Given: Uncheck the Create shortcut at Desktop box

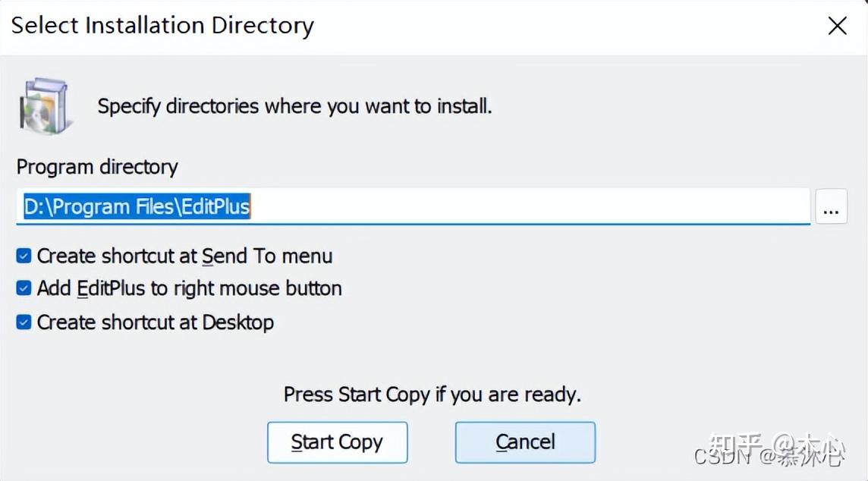Looking at the screenshot, I should coord(24,322).
